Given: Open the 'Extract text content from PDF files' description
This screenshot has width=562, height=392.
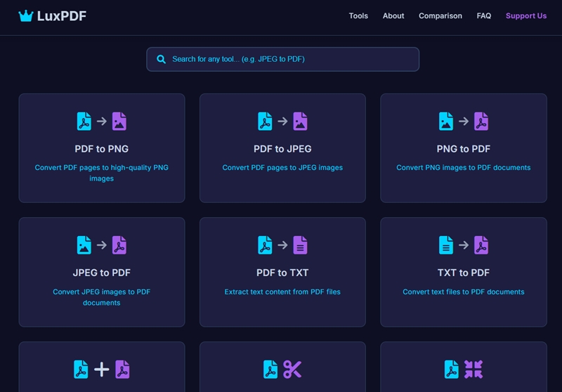Looking at the screenshot, I should [x=282, y=292].
